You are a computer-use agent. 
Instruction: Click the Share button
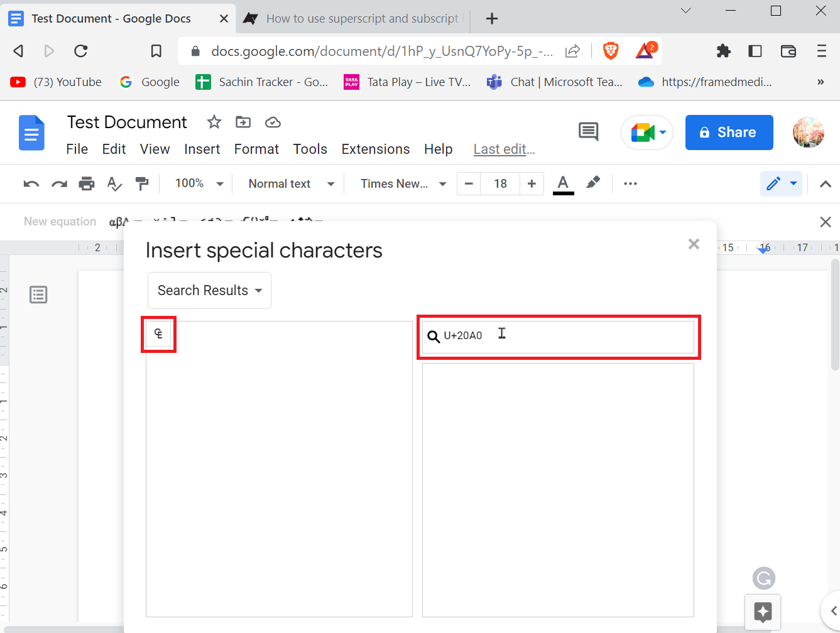[729, 133]
